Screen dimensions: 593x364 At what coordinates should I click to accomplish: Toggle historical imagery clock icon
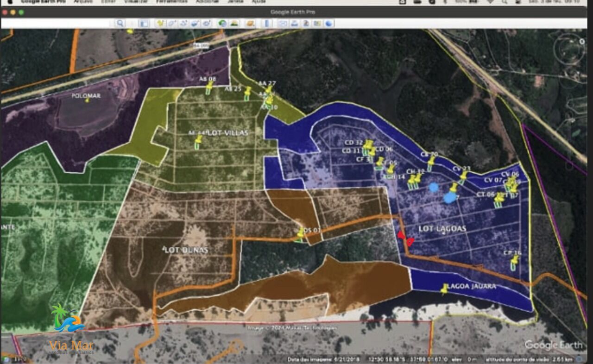(223, 23)
